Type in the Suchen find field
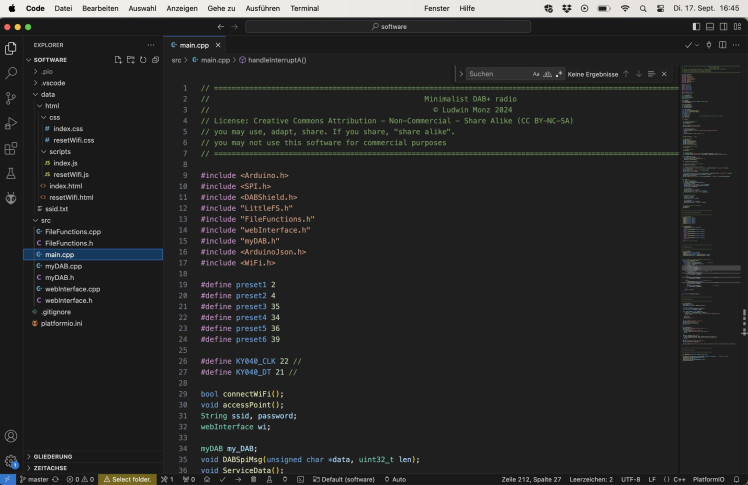Screen dimensions: 748x485 tap(497, 74)
